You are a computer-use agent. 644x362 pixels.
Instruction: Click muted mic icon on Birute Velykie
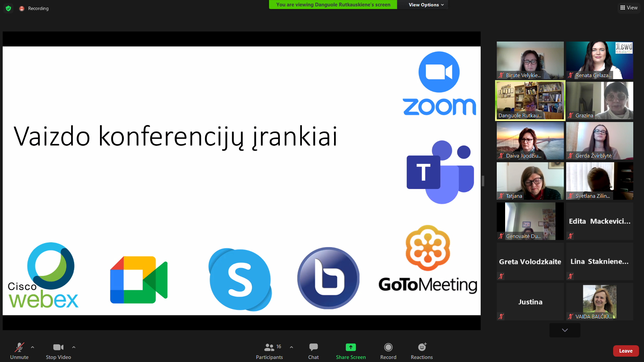point(501,75)
